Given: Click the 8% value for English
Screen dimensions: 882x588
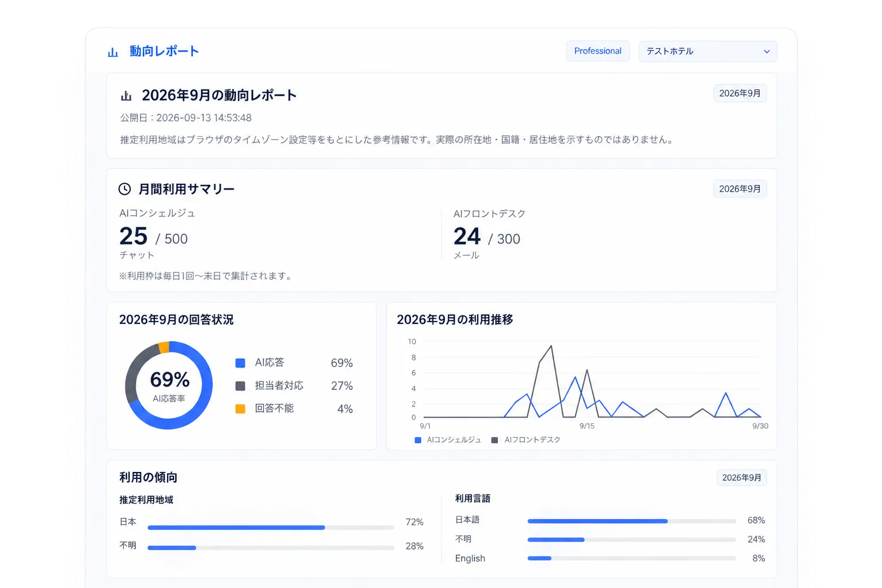Looking at the screenshot, I should (759, 558).
